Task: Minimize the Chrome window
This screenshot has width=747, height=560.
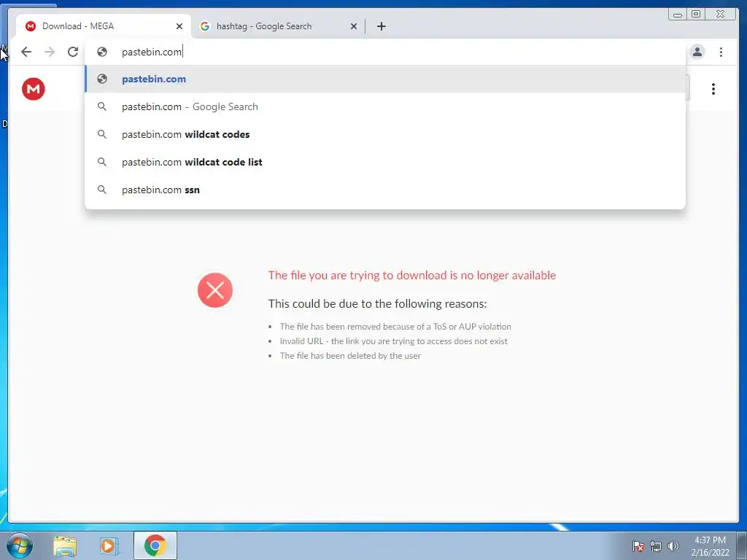Action: tap(678, 15)
